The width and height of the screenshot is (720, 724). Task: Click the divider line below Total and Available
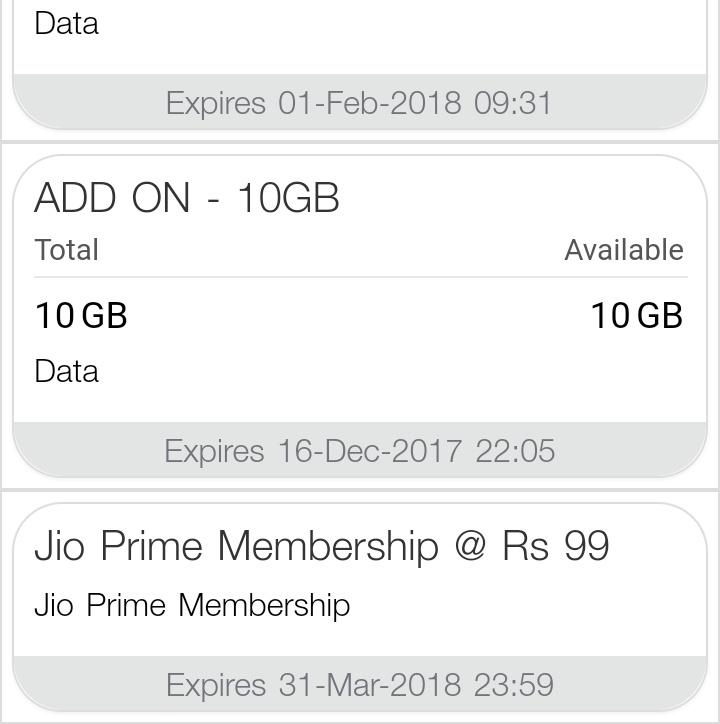tap(359, 277)
